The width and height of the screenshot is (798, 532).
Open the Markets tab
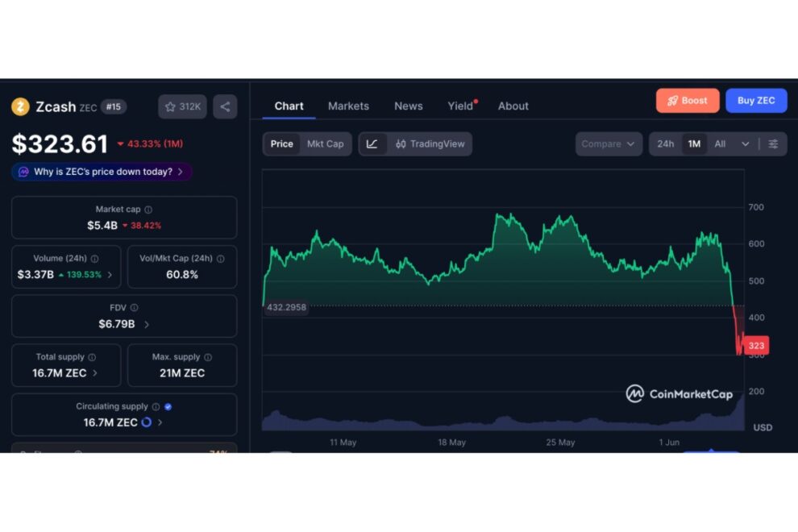coord(348,106)
